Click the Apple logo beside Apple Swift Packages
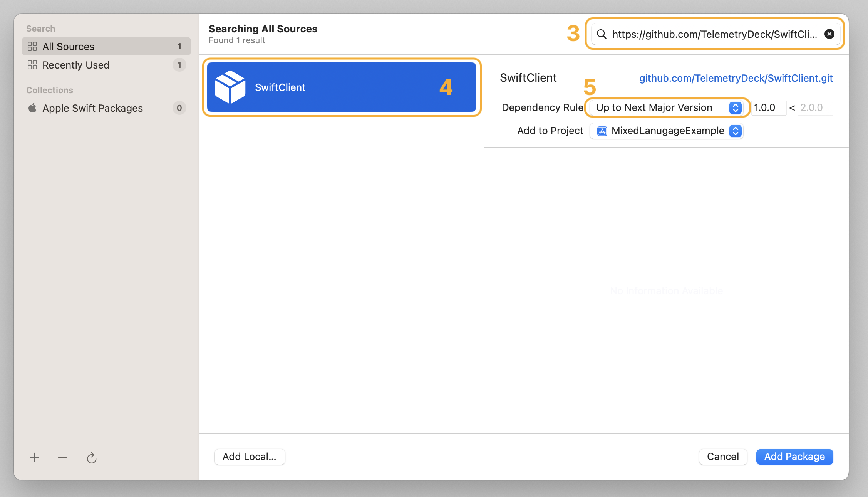The height and width of the screenshot is (497, 868). coord(32,108)
